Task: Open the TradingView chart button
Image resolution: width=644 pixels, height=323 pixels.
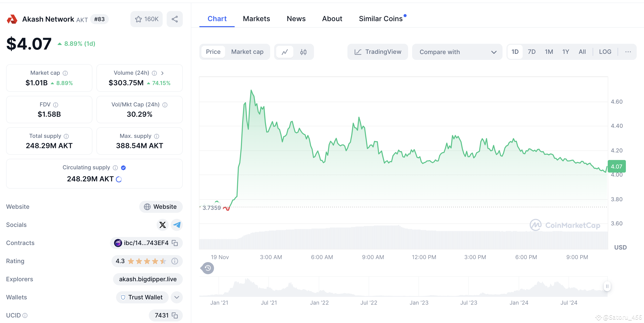Action: (x=378, y=52)
